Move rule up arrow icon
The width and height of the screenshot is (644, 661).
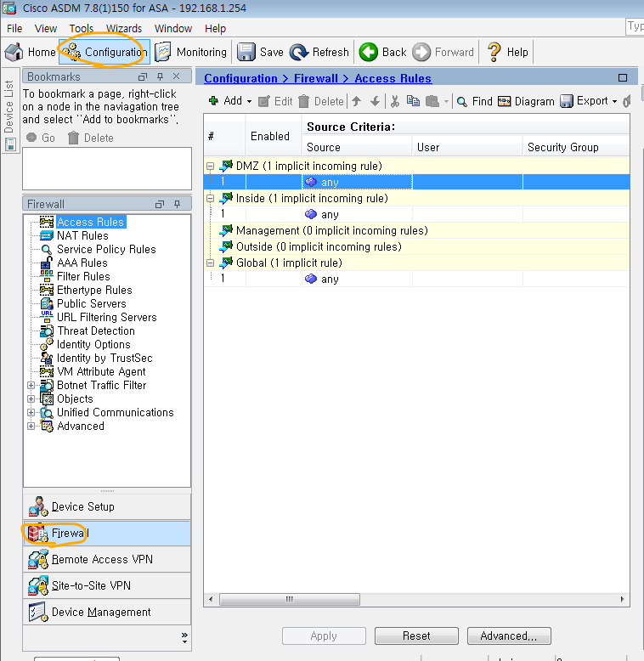click(x=357, y=101)
